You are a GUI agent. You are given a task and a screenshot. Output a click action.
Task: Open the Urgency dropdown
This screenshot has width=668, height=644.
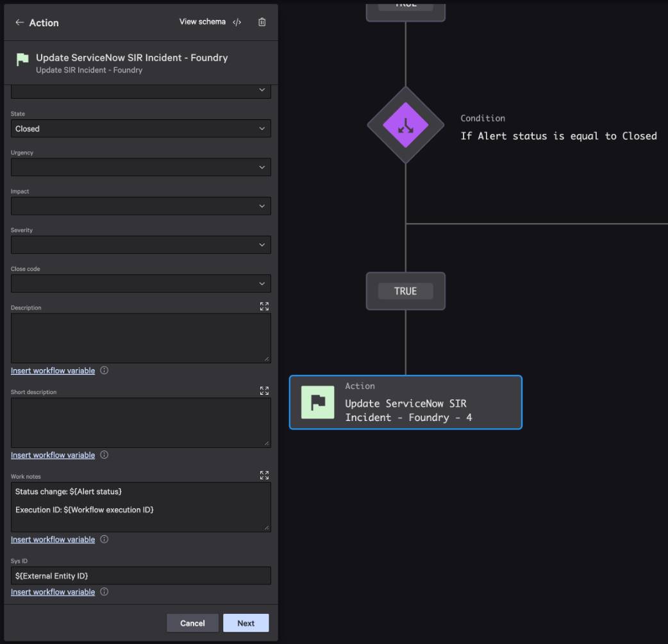(x=140, y=167)
